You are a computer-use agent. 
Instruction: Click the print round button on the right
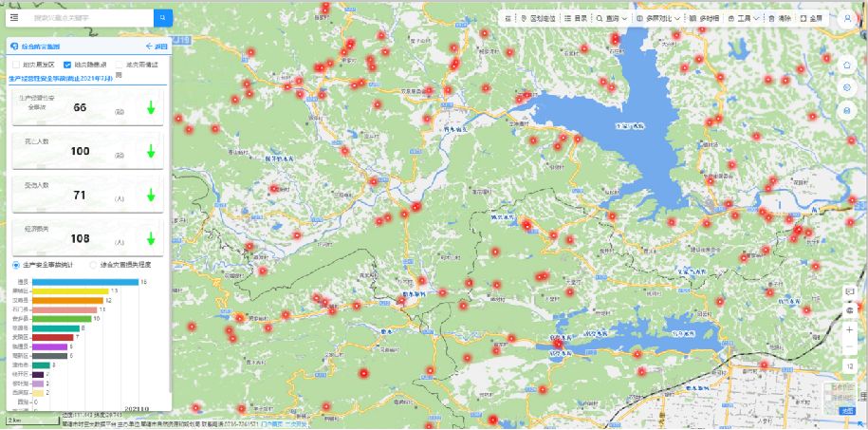(847, 111)
